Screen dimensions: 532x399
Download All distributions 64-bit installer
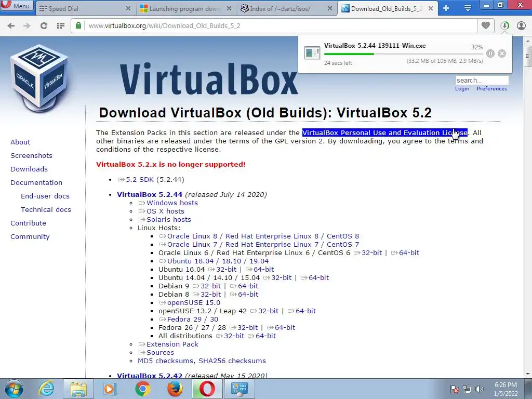coord(262,336)
